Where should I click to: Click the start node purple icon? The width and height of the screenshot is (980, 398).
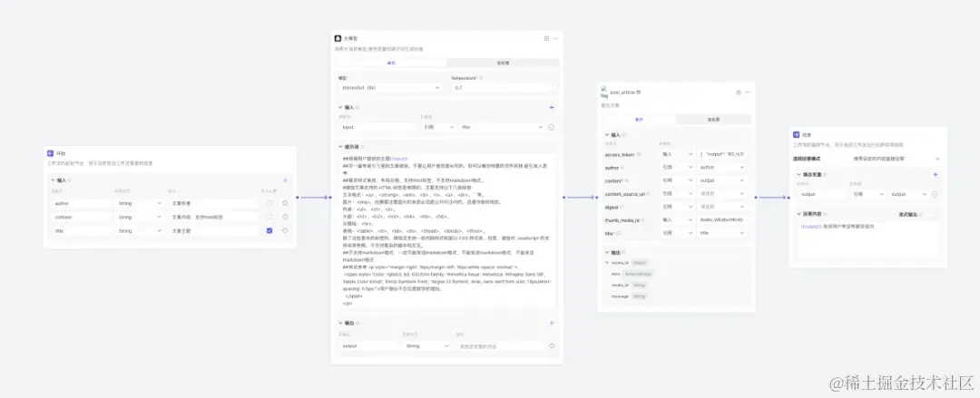pos(50,153)
